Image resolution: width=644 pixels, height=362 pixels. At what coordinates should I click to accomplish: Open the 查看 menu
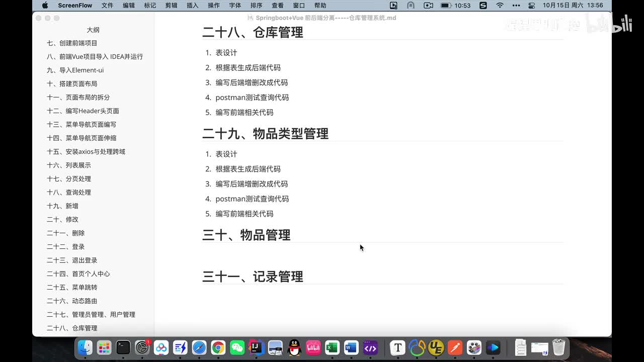point(278,6)
